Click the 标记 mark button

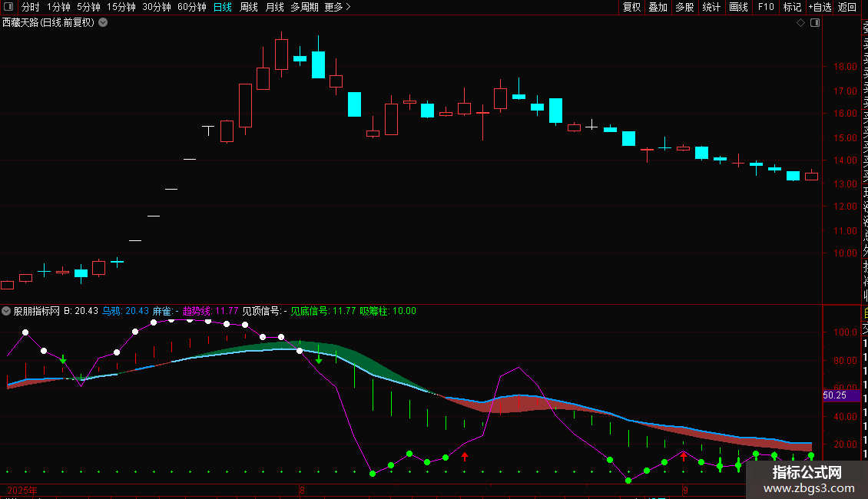(792, 7)
